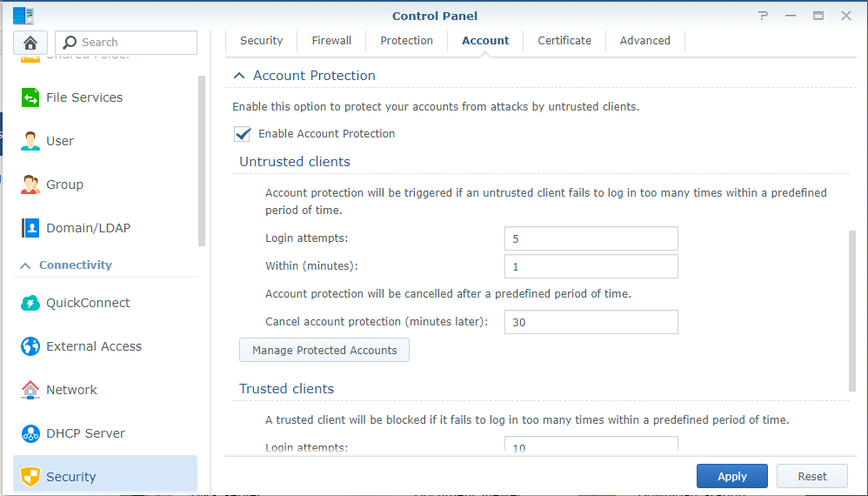Disable the Enable Account Protection checkbox

243,134
